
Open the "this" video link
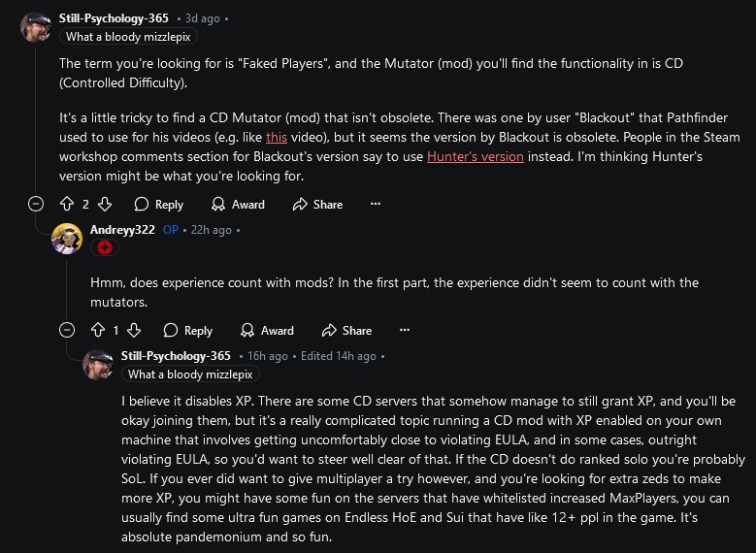click(277, 137)
